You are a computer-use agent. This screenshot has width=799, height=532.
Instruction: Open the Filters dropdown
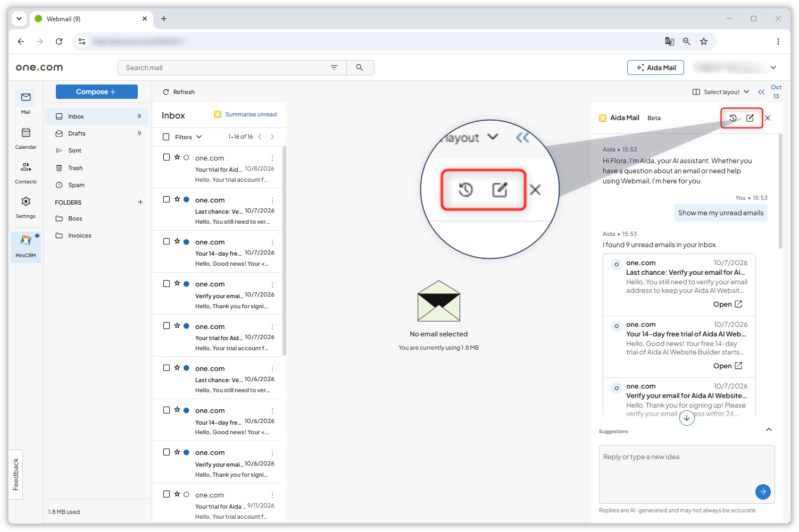click(188, 137)
